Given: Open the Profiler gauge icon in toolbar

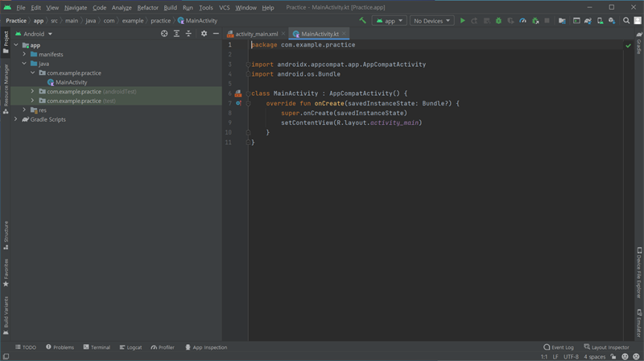Looking at the screenshot, I should point(523,21).
